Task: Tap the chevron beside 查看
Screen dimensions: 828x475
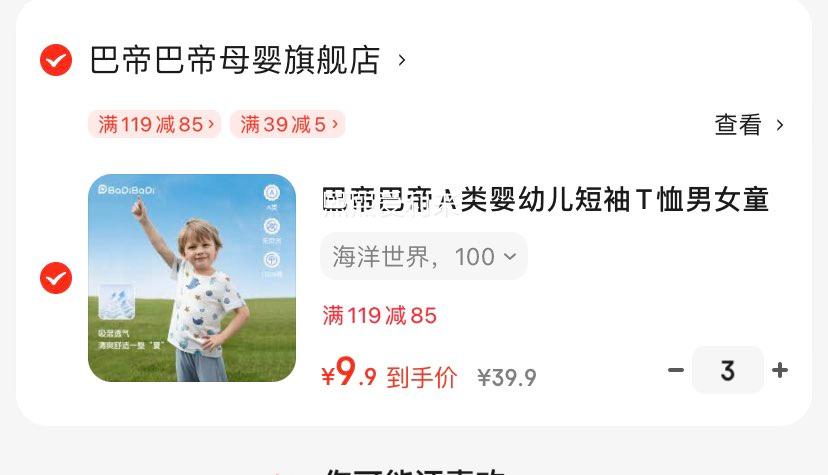Action: point(779,125)
